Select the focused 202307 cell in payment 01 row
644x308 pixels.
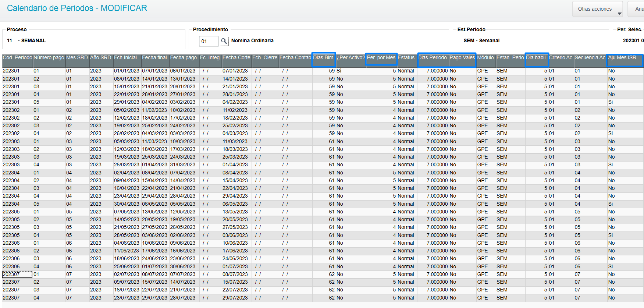[17, 274]
